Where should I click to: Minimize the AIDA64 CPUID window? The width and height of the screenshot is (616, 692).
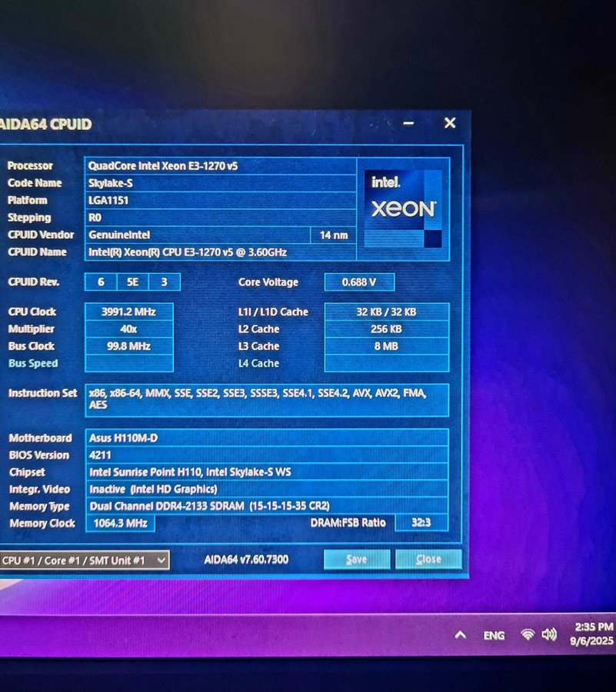tap(408, 123)
